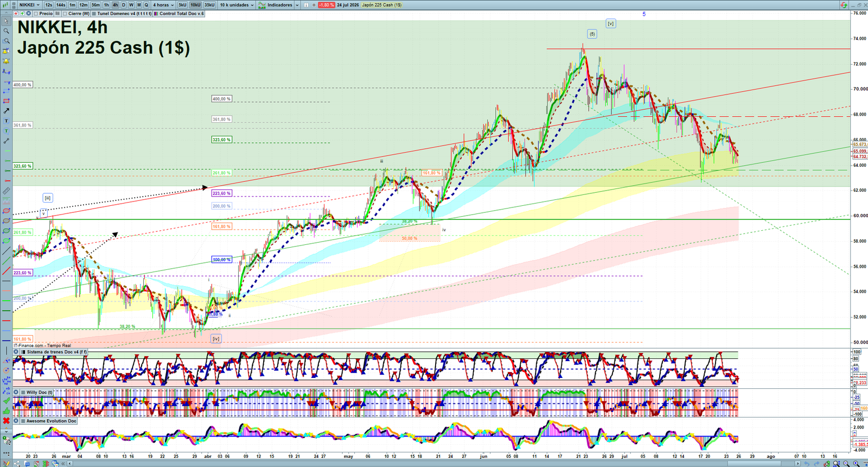Viewport: 868px width, 467px height.
Task: Switch to the 56m timeframe
Action: 95,5
